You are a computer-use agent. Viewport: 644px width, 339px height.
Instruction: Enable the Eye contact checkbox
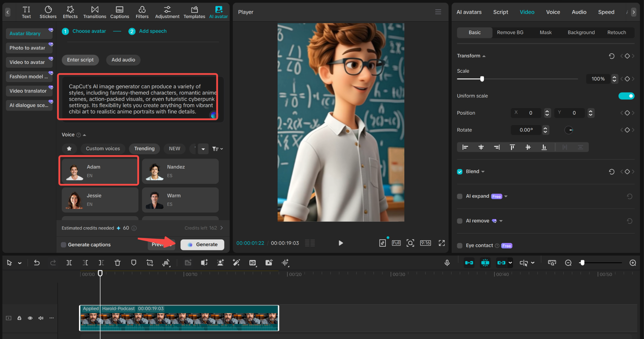point(460,246)
